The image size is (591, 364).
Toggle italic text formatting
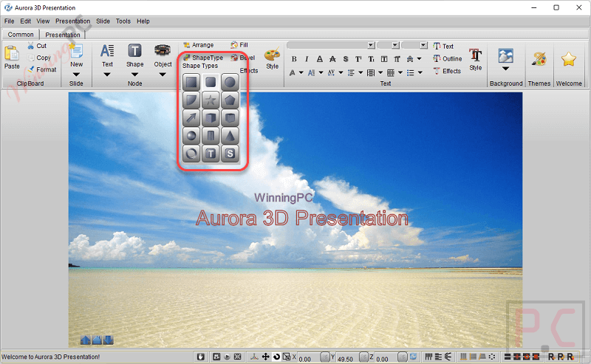pos(307,59)
